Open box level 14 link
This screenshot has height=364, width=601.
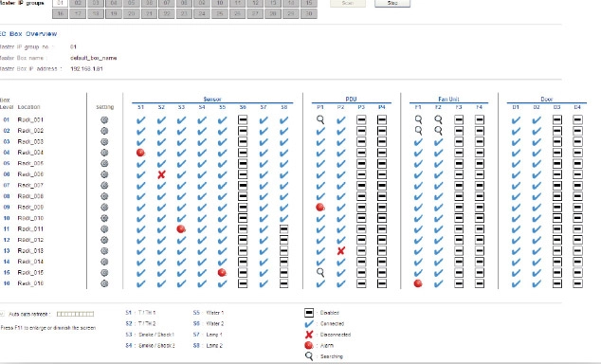[x=6, y=262]
